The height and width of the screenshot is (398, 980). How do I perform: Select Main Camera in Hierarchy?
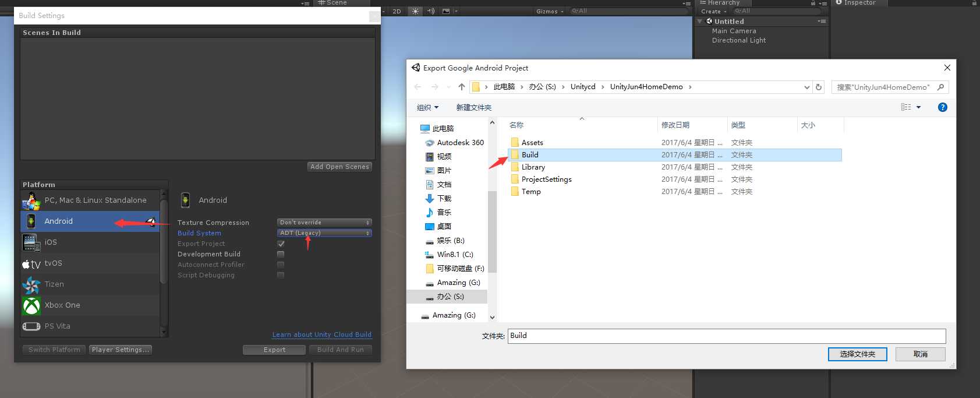click(734, 31)
